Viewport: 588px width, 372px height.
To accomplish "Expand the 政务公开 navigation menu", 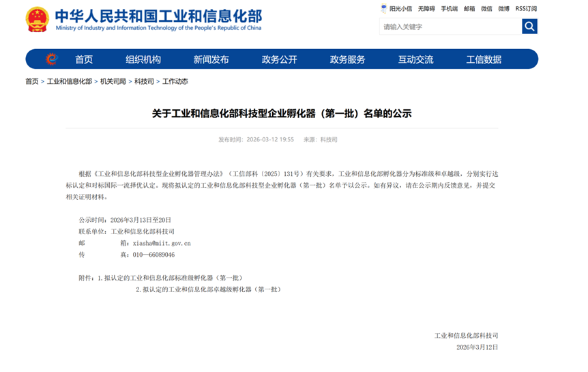I will click(280, 59).
